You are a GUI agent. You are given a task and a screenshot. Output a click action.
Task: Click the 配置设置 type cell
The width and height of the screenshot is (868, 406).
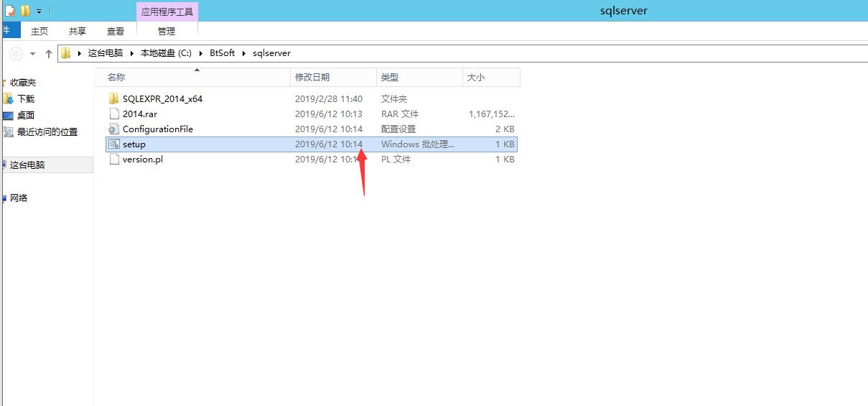tap(398, 129)
